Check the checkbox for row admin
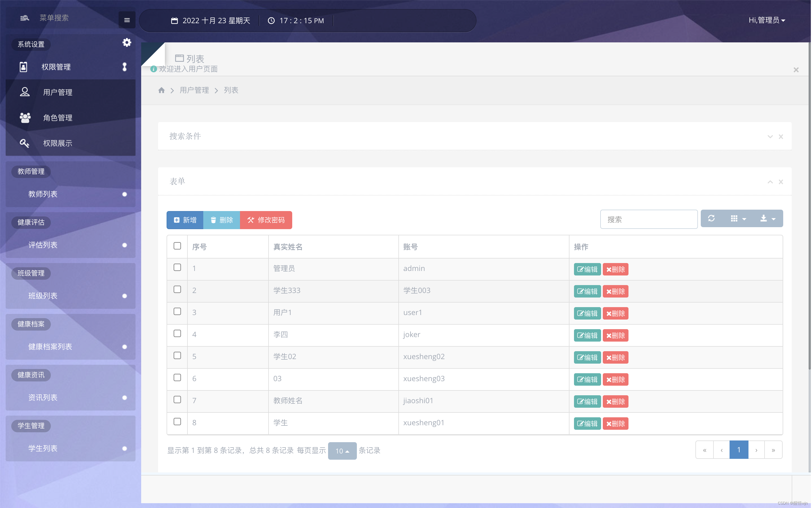 (177, 268)
